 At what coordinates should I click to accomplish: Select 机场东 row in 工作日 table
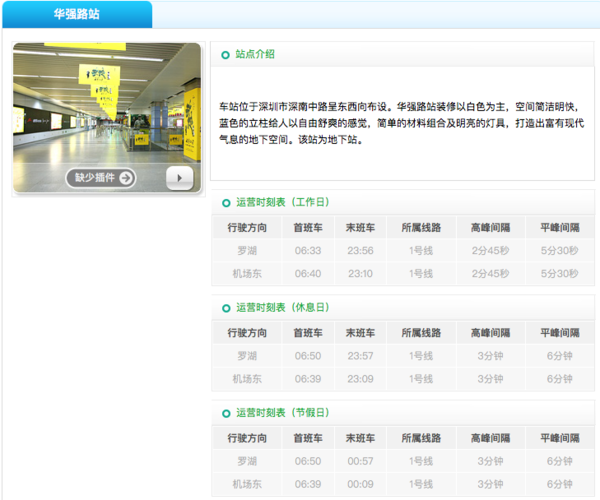tap(403, 274)
